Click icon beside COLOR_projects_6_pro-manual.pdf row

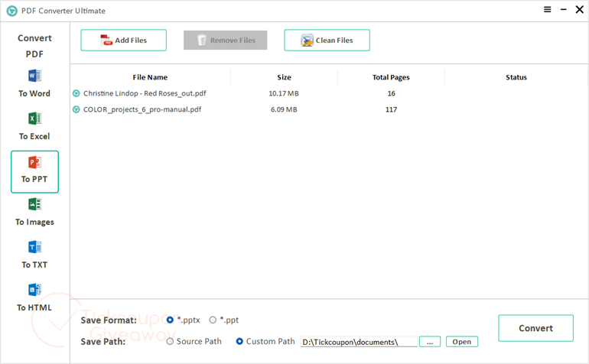click(76, 109)
